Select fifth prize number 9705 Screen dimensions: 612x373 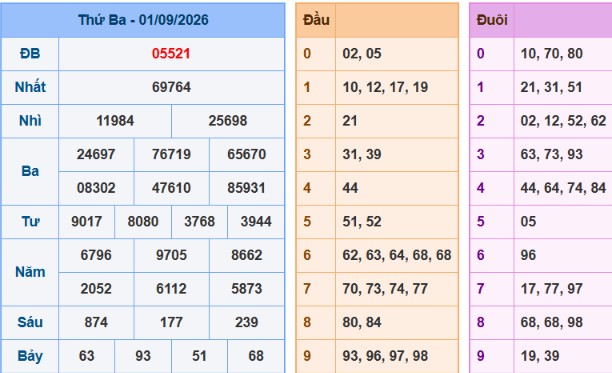(171, 255)
